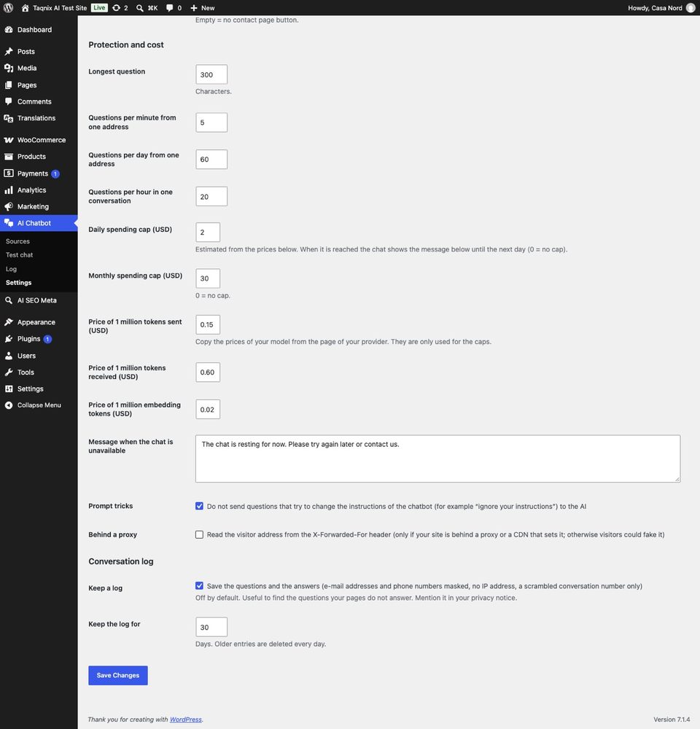Click the Save Changes button

click(x=118, y=675)
